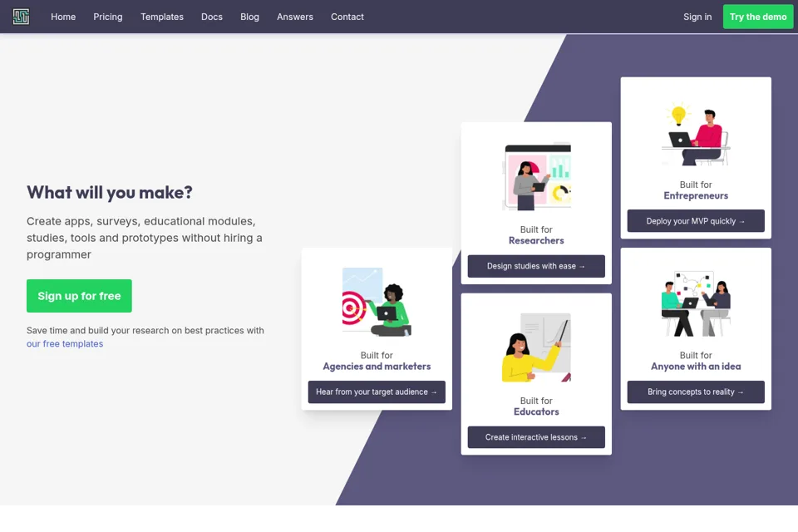Click the What will you make? headline
This screenshot has height=532, width=798.
pyautogui.click(x=110, y=193)
